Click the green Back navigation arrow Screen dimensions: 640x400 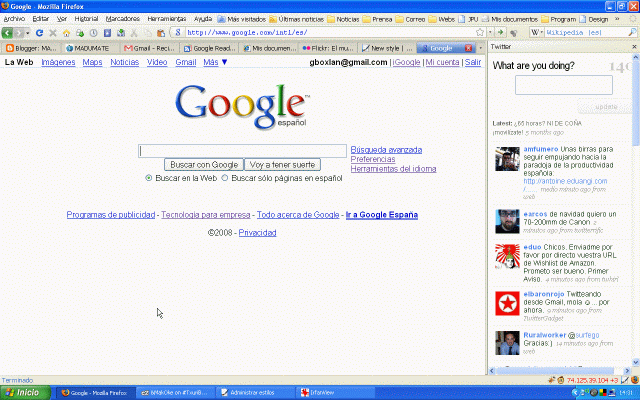click(x=7, y=33)
